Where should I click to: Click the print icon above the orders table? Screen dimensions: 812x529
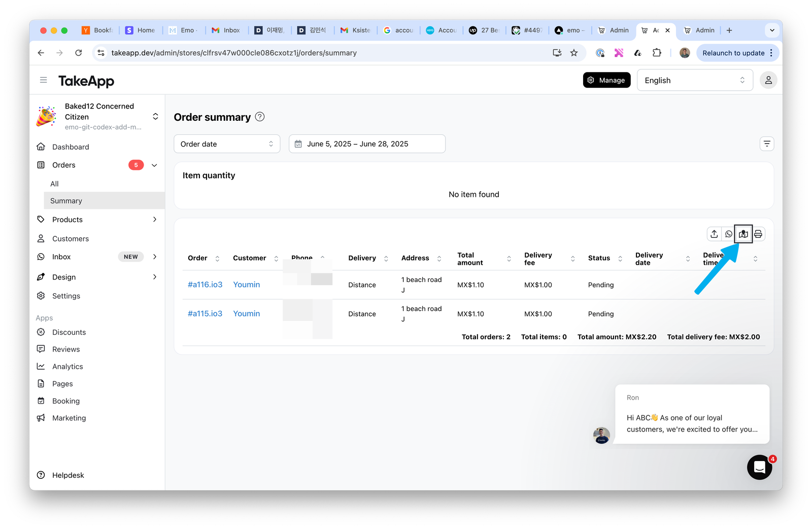pyautogui.click(x=758, y=234)
